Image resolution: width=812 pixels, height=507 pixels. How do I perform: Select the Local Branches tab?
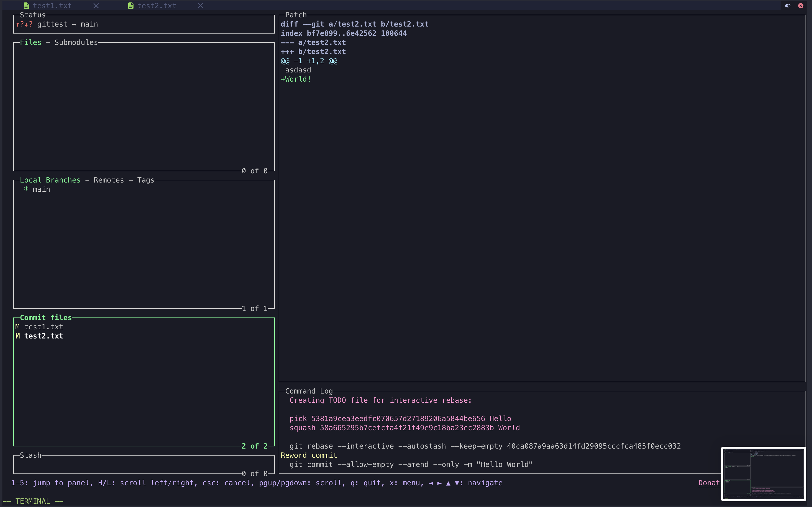pyautogui.click(x=50, y=180)
